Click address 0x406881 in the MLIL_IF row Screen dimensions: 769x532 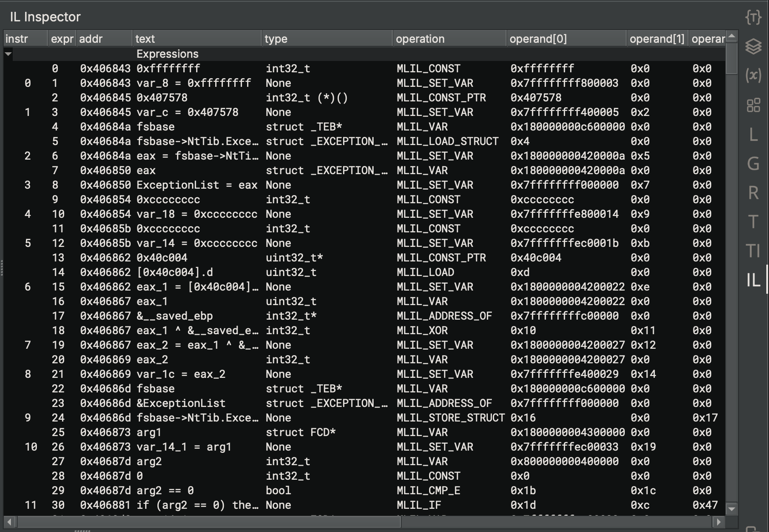click(105, 505)
